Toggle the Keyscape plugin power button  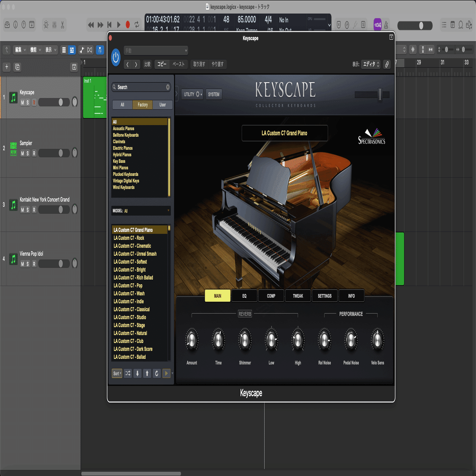tap(116, 57)
